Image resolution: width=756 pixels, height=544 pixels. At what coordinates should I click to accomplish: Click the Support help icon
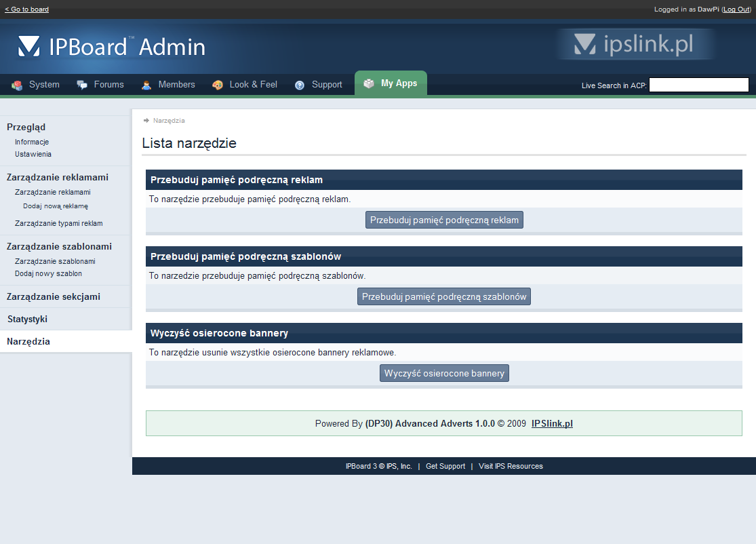[300, 85]
